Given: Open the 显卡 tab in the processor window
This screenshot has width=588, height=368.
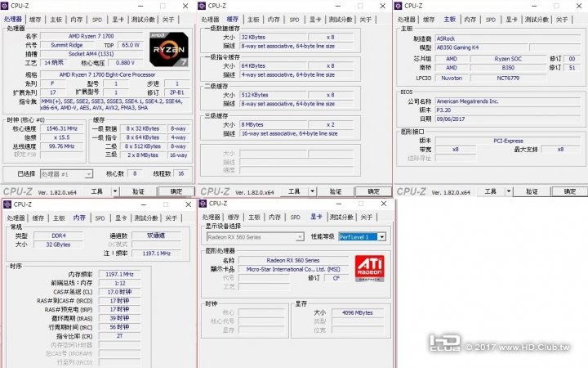Looking at the screenshot, I should [x=118, y=20].
